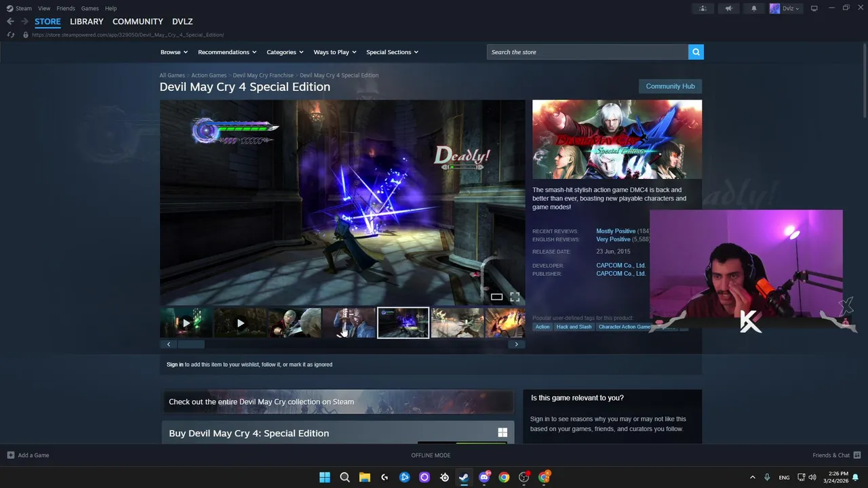The width and height of the screenshot is (868, 488).
Task: Open the Help menu
Action: (x=111, y=8)
